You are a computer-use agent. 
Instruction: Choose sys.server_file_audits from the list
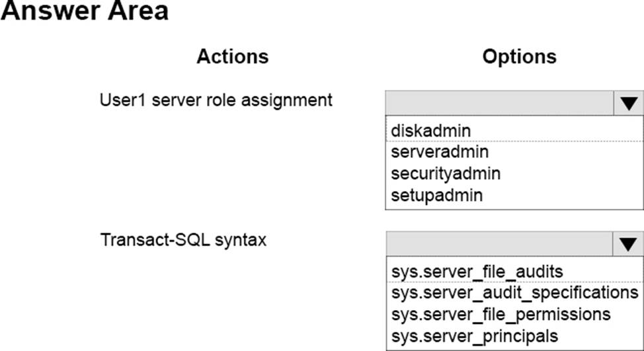point(477,272)
